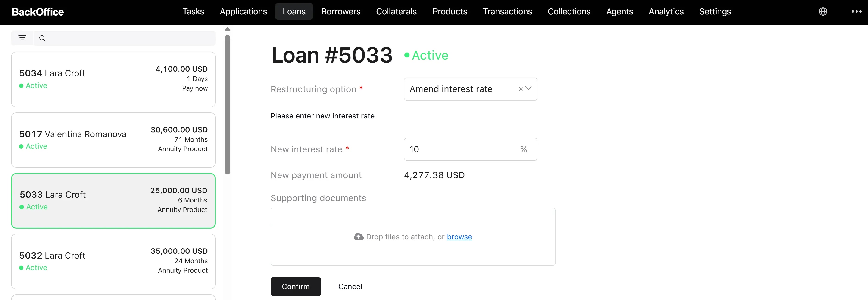This screenshot has width=868, height=300.
Task: Open the loan list filter icon
Action: coord(22,38)
